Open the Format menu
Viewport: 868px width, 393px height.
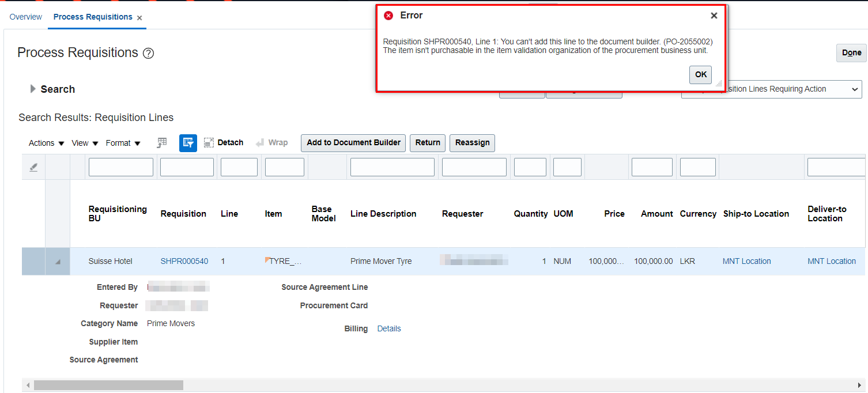tap(123, 143)
